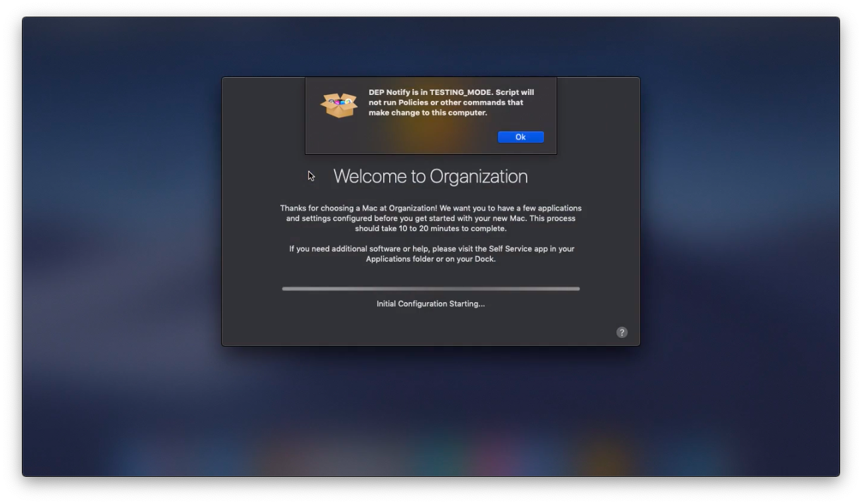Select the 'Welcome to Organization' heading

(x=430, y=176)
